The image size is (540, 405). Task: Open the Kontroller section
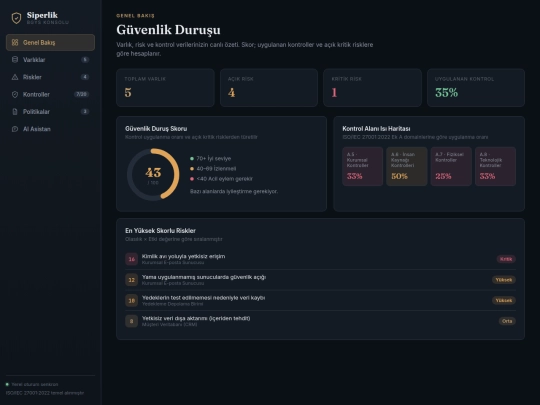[50, 94]
